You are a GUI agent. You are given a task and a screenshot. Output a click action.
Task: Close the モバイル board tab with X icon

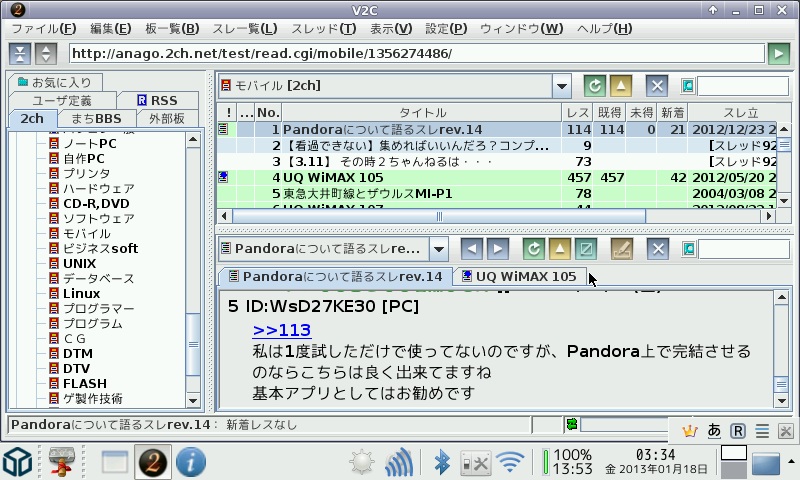click(657, 86)
